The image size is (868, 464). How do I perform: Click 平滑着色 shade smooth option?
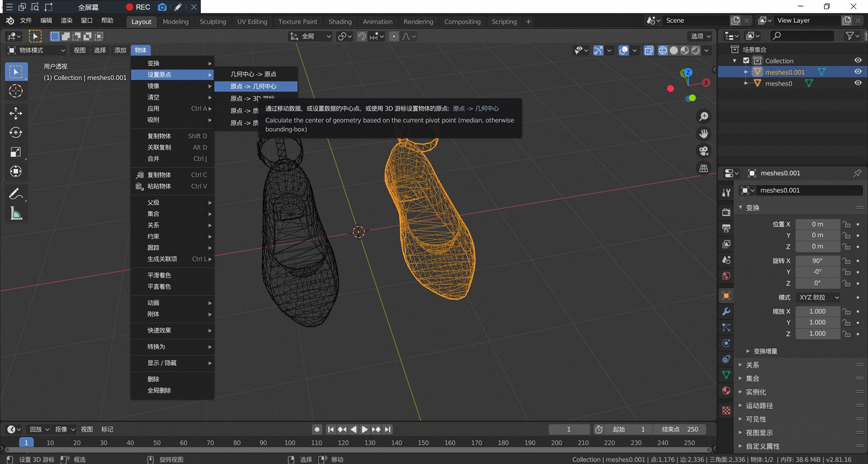[x=159, y=275]
